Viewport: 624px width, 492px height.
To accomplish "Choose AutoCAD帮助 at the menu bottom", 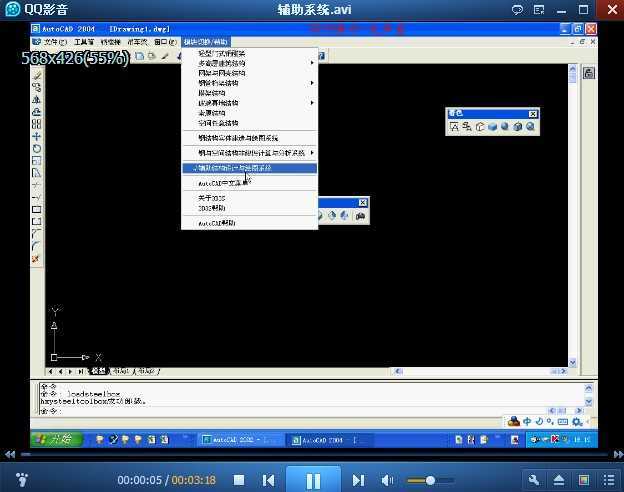I will pos(217,223).
